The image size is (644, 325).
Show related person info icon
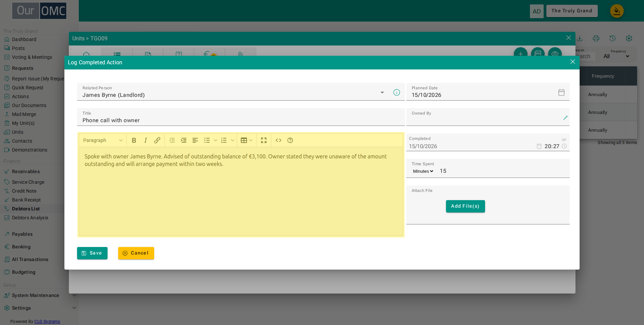tap(397, 92)
